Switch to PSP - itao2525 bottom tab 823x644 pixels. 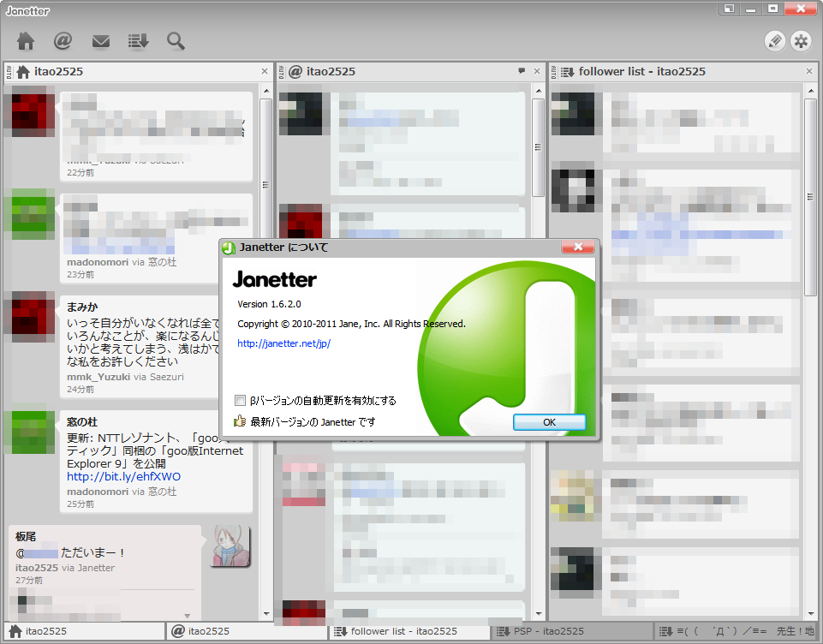(573, 631)
